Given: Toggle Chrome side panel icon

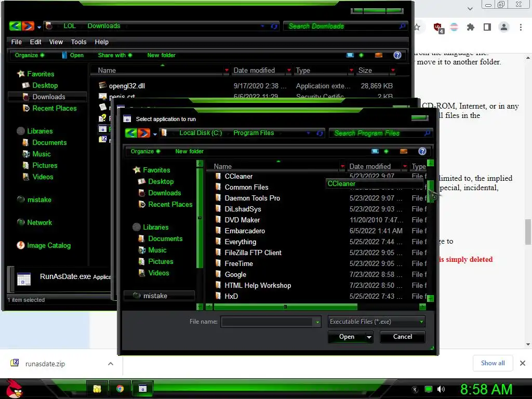Looking at the screenshot, I should pyautogui.click(x=487, y=27).
